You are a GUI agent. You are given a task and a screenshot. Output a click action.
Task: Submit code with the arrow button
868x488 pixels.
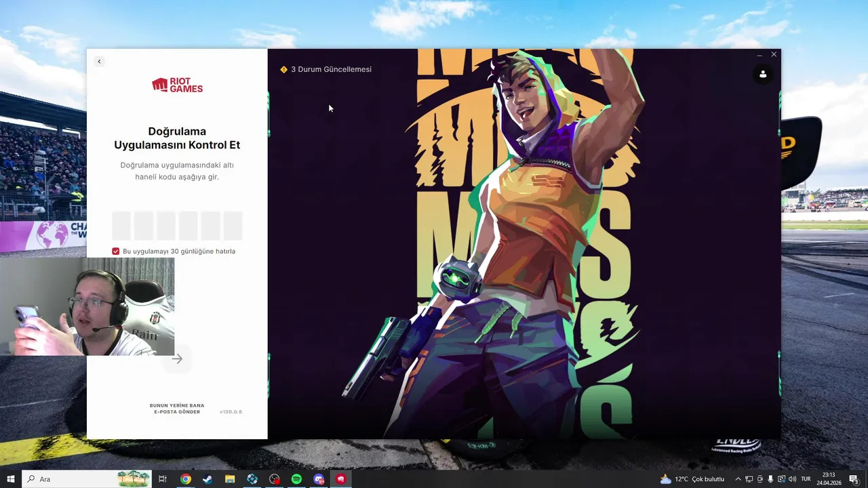178,359
